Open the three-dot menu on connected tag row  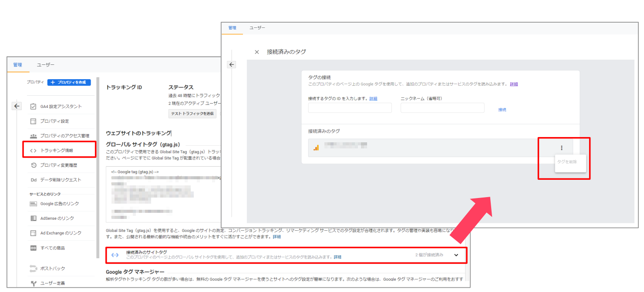point(562,148)
